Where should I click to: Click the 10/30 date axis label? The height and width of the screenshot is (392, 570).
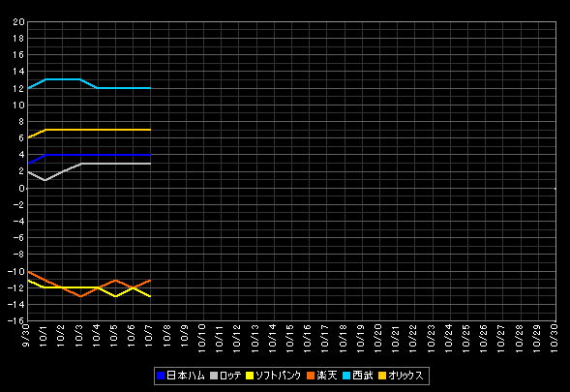(555, 338)
